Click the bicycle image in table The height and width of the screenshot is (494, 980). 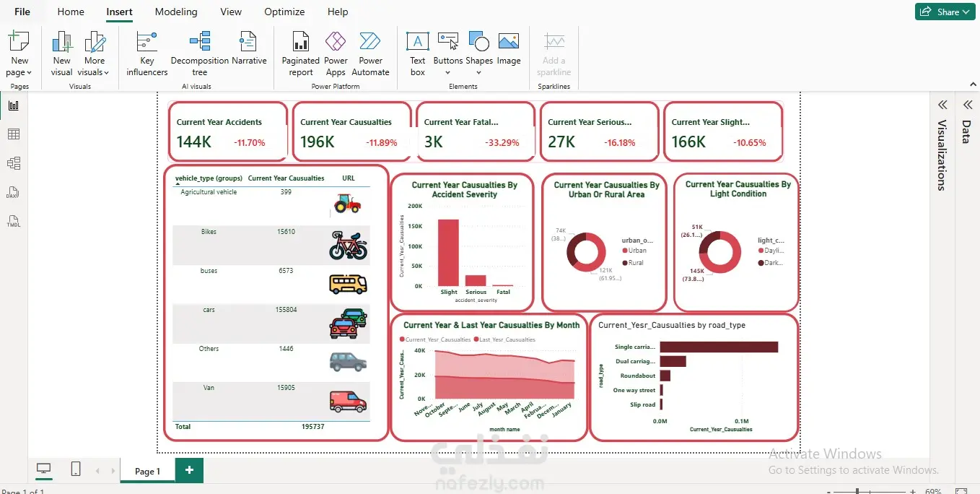pos(348,246)
